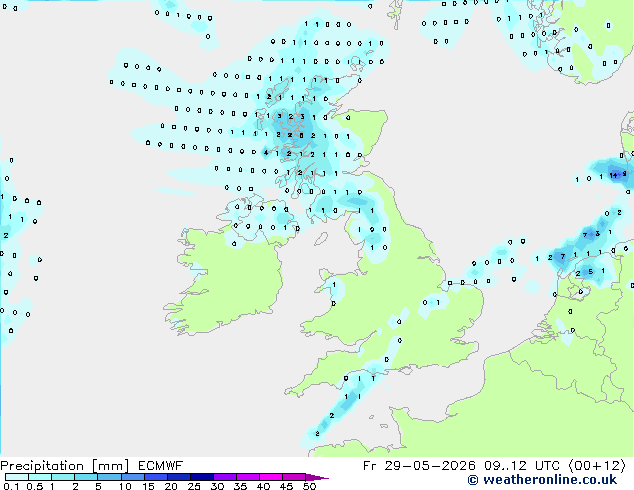Select the 30–35 mm purple legend swatch
This screenshot has height=490, width=634.
(x=225, y=477)
